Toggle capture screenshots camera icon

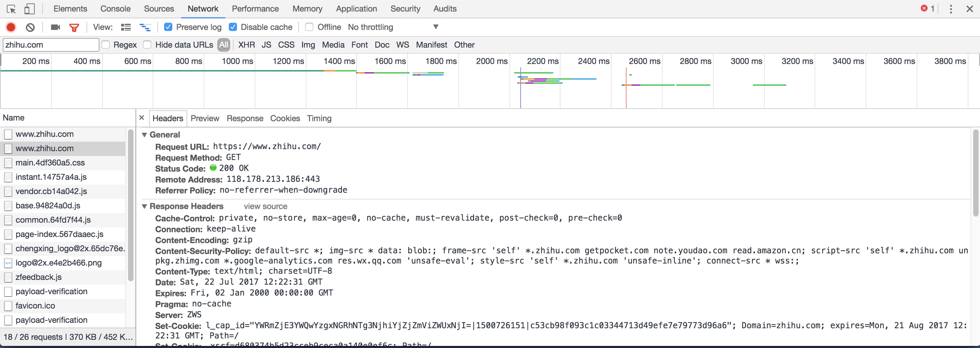(x=56, y=27)
